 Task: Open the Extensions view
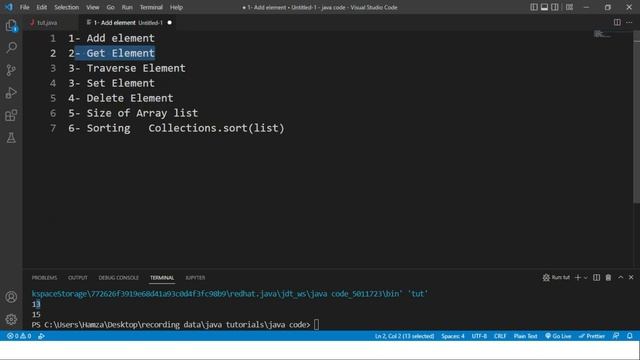[x=11, y=115]
